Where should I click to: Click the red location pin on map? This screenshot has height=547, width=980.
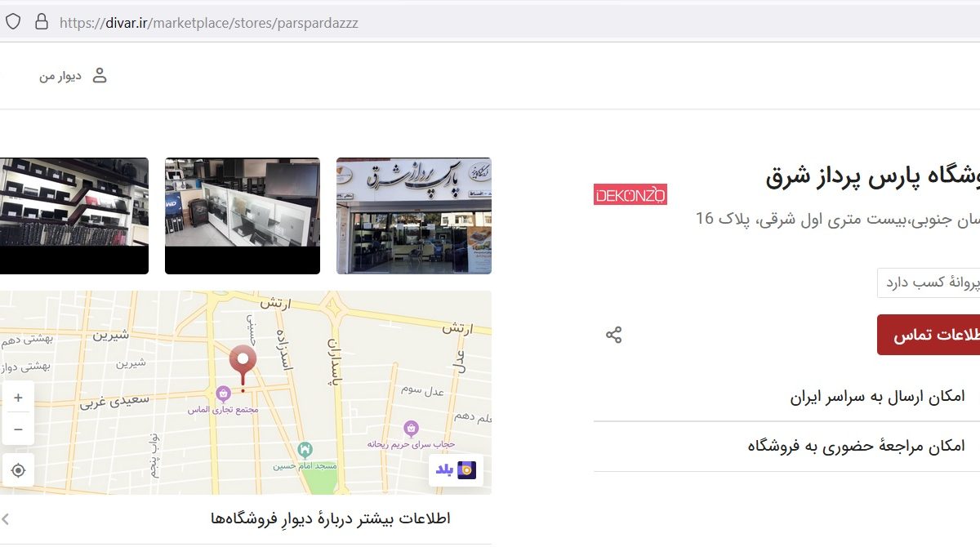tap(242, 364)
